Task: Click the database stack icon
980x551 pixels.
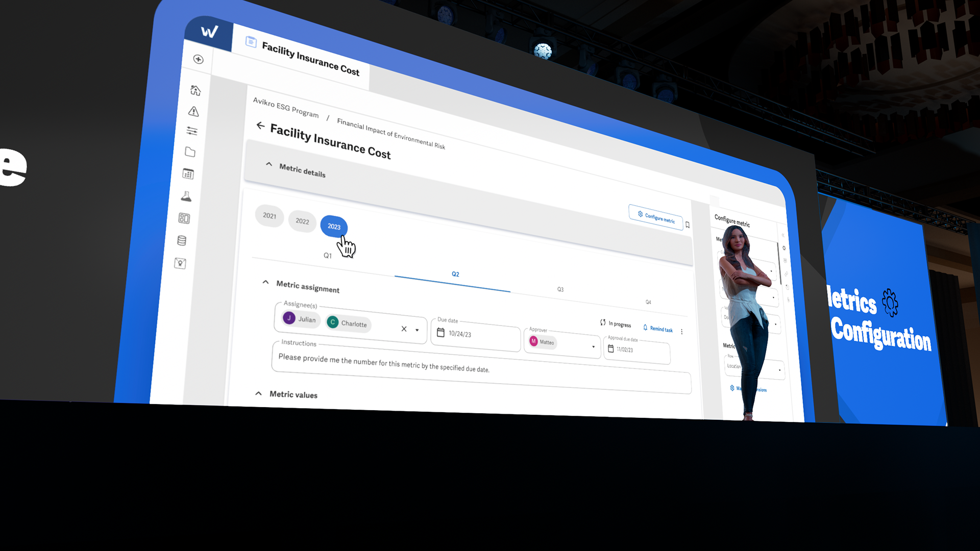Action: coord(182,240)
